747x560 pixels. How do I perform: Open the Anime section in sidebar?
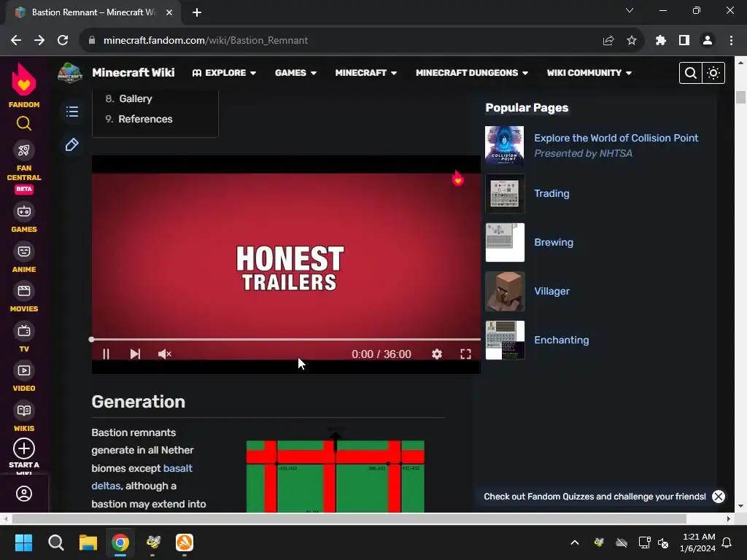pyautogui.click(x=24, y=258)
